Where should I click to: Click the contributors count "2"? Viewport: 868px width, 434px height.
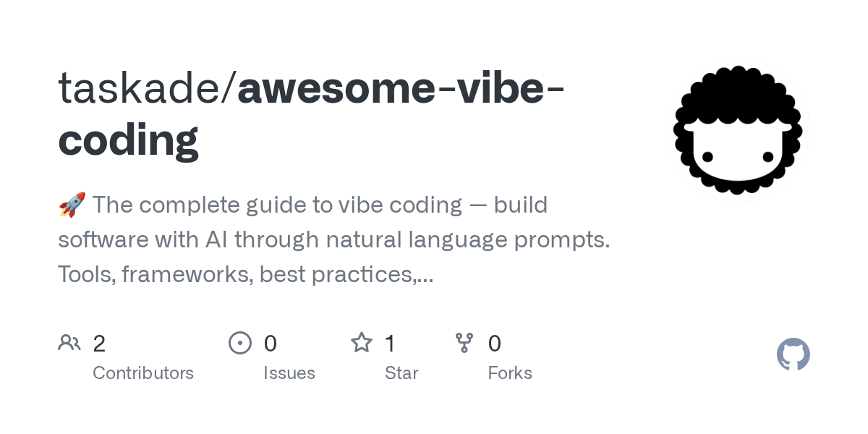point(99,344)
